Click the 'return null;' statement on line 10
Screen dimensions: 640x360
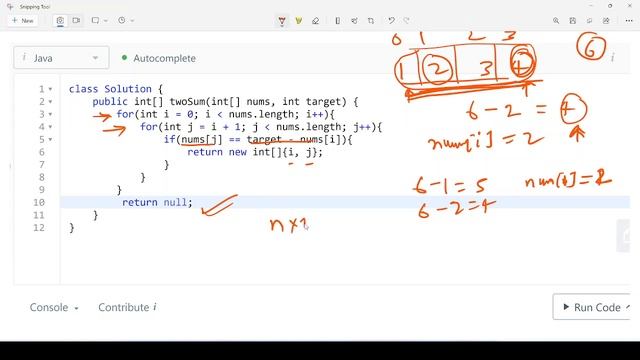click(157, 202)
